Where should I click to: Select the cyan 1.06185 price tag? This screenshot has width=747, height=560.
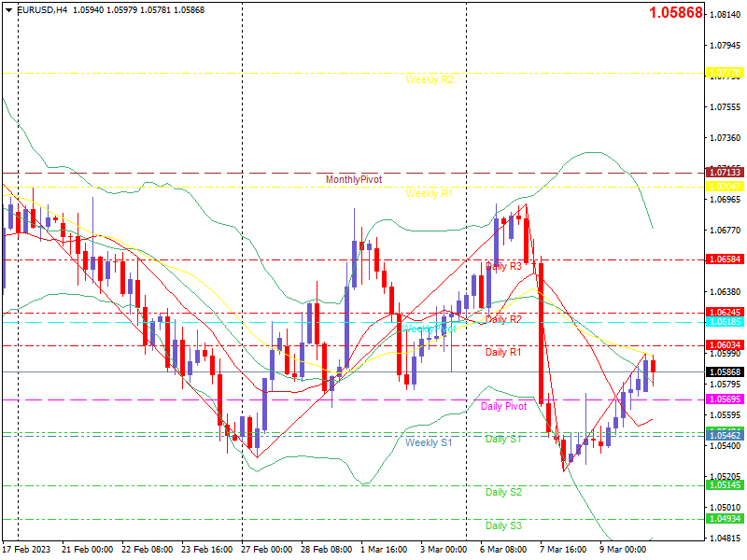tap(725, 322)
